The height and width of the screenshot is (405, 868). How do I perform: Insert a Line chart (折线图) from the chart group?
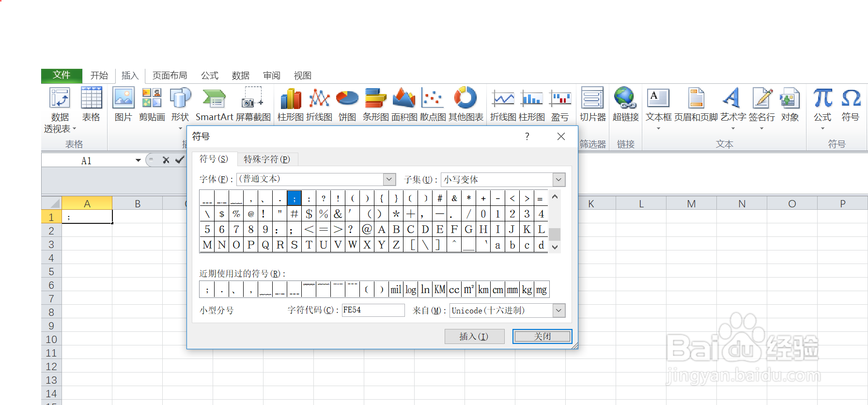[x=319, y=104]
